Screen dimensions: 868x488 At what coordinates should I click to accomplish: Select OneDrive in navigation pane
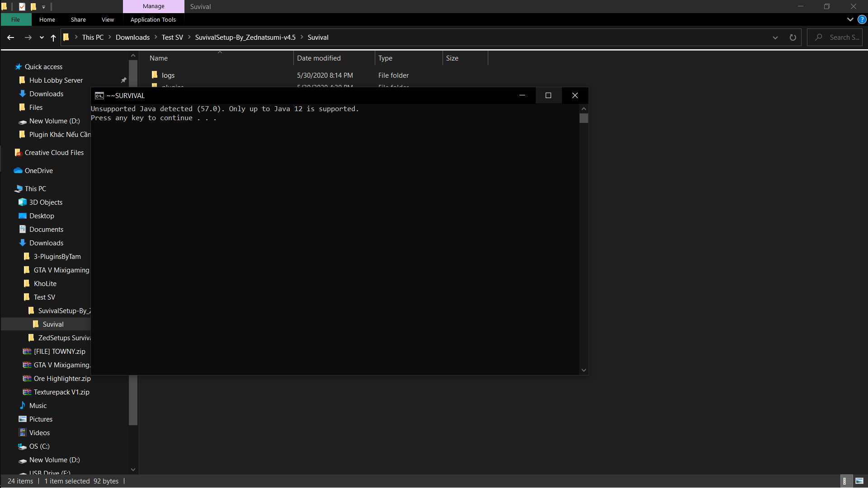(x=39, y=171)
